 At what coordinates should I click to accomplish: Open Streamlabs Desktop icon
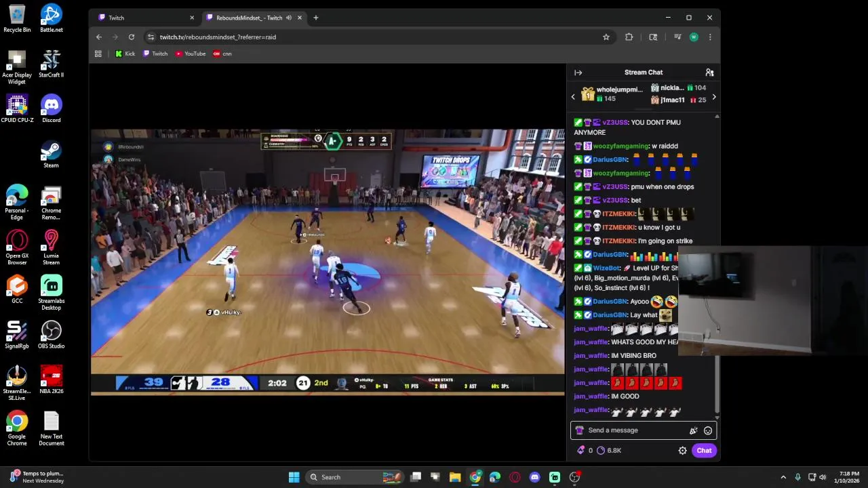(x=52, y=293)
